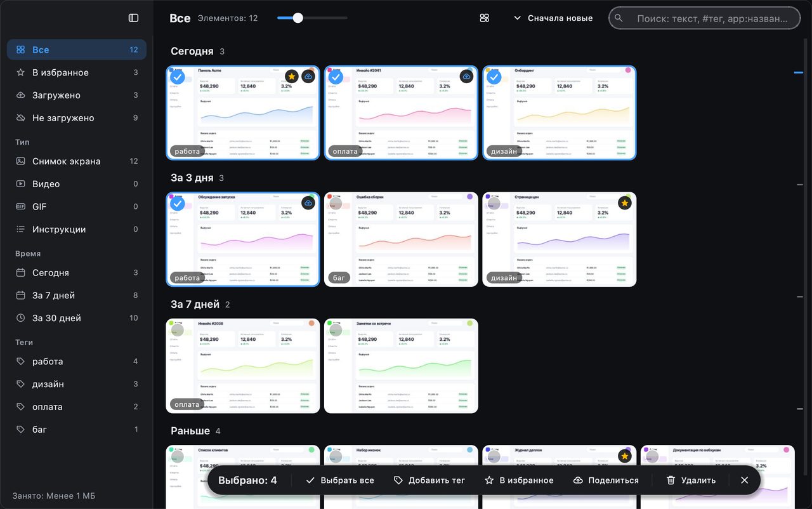Click the star badge on Страница цен

coord(625,203)
